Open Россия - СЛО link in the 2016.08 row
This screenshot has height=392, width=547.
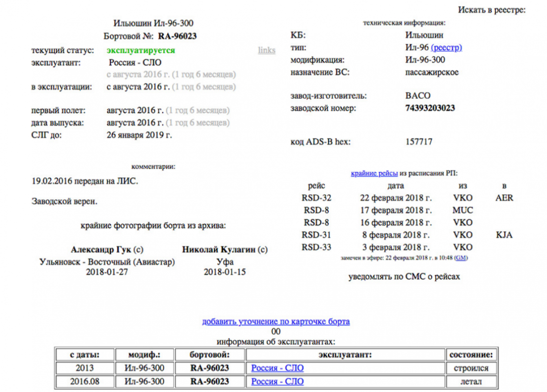277,381
